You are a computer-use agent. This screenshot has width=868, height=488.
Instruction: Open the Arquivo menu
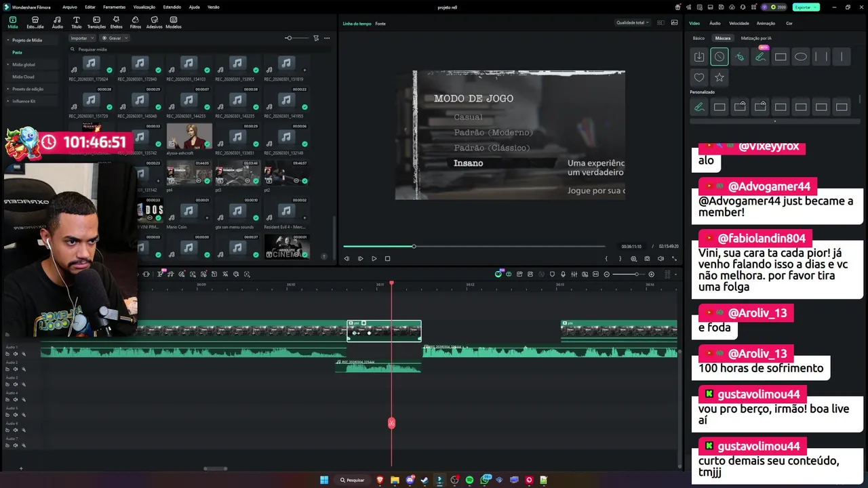coord(69,7)
